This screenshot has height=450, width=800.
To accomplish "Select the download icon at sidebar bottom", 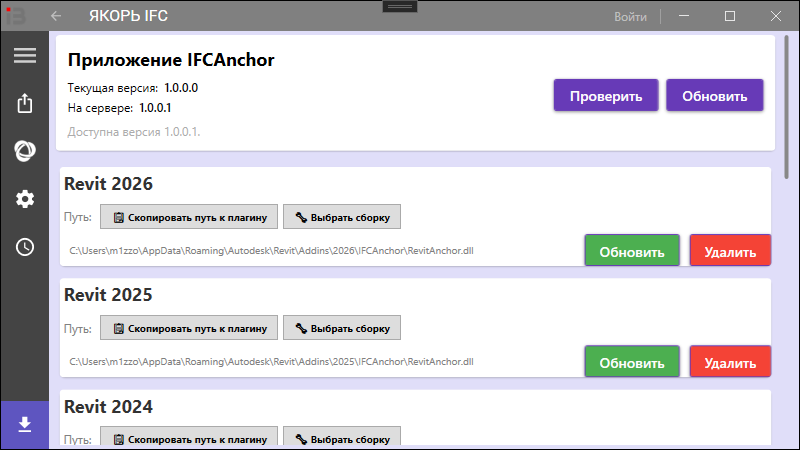I will tap(24, 424).
